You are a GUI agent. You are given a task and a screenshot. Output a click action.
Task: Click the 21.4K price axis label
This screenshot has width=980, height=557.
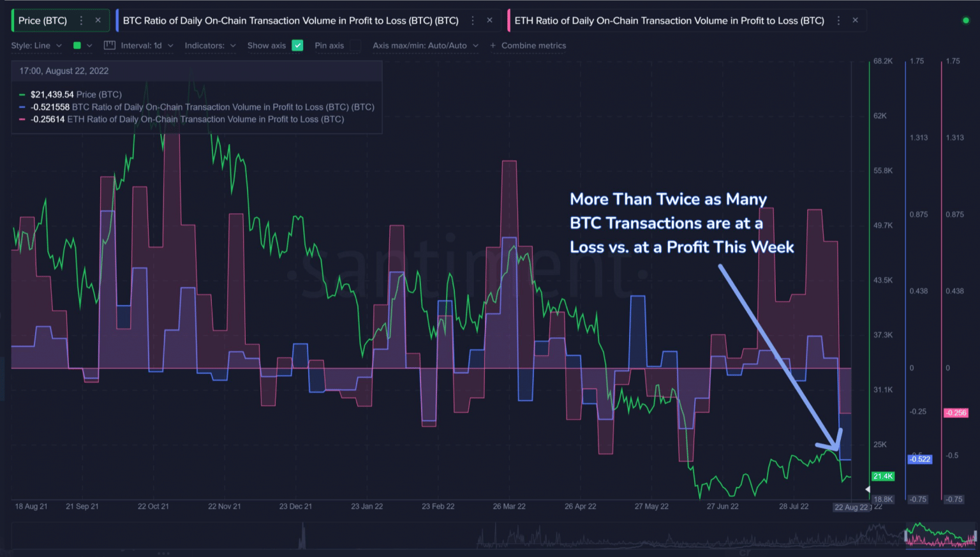[x=883, y=477]
